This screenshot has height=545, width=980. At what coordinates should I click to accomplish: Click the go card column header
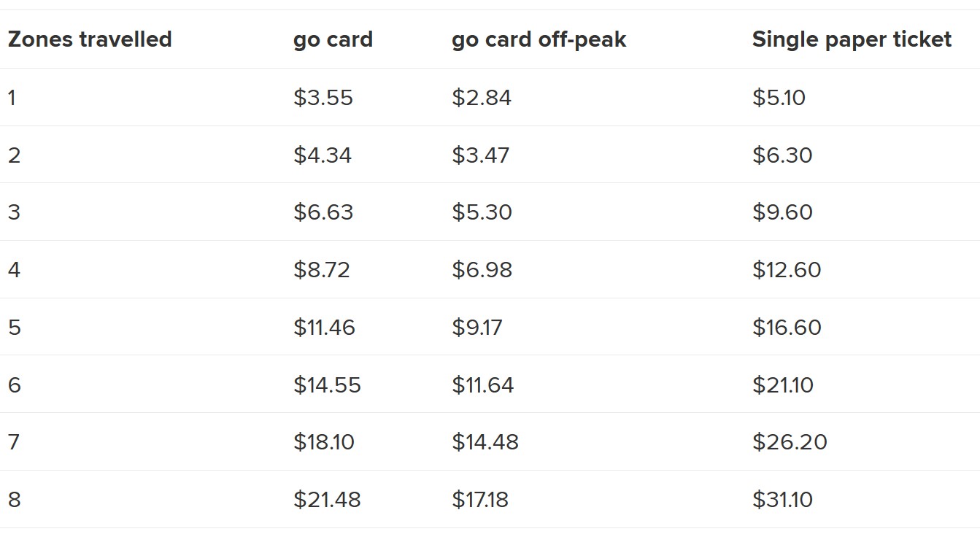pyautogui.click(x=333, y=39)
